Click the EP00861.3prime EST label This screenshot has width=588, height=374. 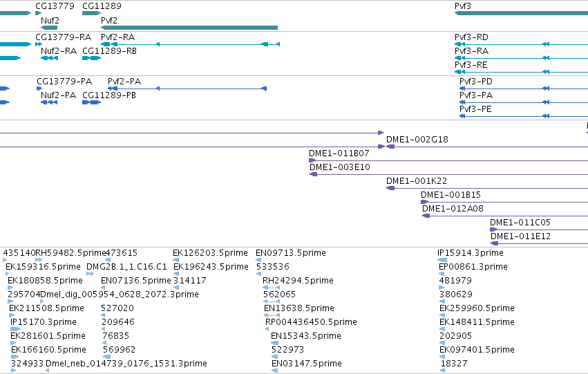pos(473,267)
